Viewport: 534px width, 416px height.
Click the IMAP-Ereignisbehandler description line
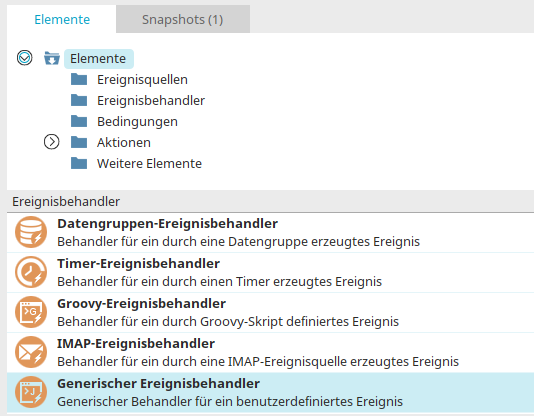point(258,362)
